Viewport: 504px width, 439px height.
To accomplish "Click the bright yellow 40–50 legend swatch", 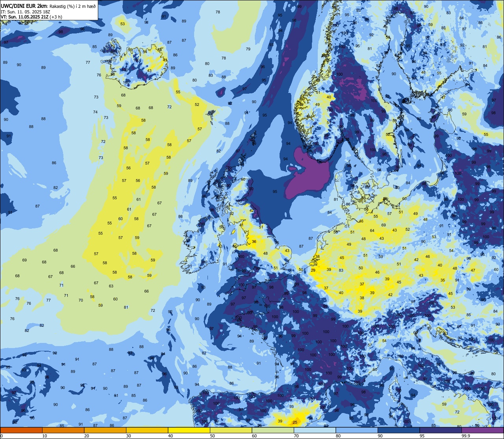I will tap(189, 430).
